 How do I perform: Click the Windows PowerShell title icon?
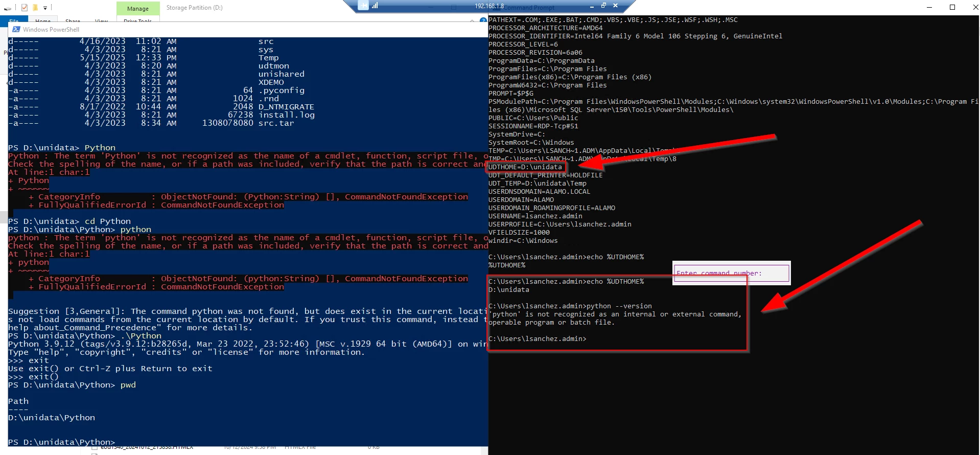point(16,29)
